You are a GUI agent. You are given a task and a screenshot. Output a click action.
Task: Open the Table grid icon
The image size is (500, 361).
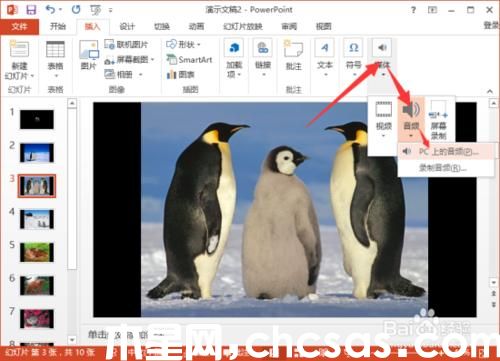[x=55, y=49]
